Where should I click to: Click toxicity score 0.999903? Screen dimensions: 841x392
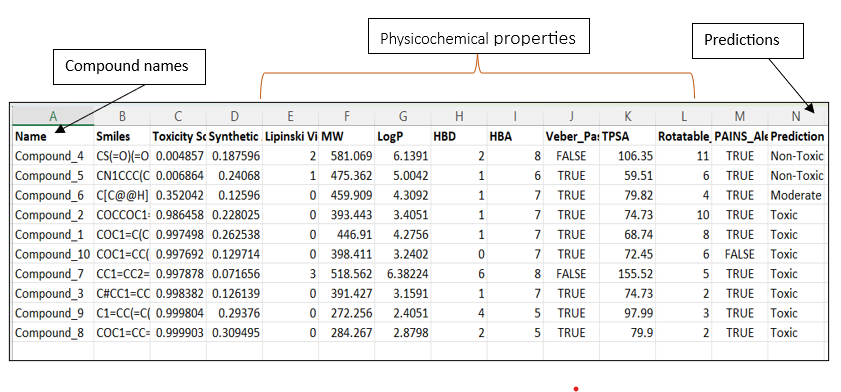178,332
